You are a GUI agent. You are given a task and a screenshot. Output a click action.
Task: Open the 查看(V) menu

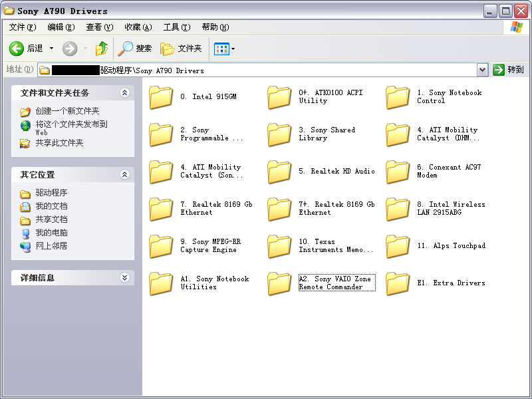[x=100, y=27]
